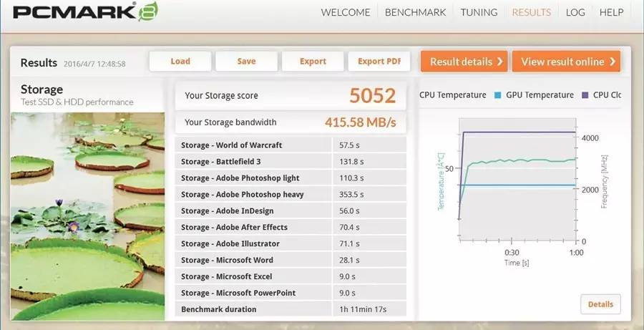The width and height of the screenshot is (644, 330).
Task: Click the CPU Clock purple legend swatch
Action: point(585,95)
